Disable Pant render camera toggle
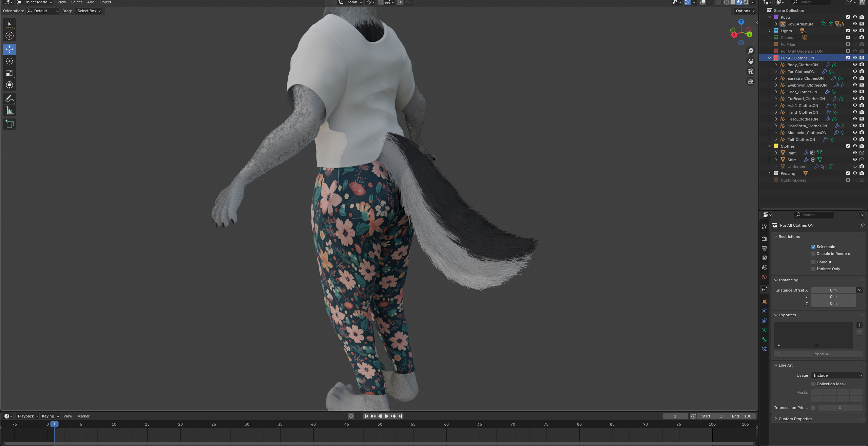 (x=862, y=153)
